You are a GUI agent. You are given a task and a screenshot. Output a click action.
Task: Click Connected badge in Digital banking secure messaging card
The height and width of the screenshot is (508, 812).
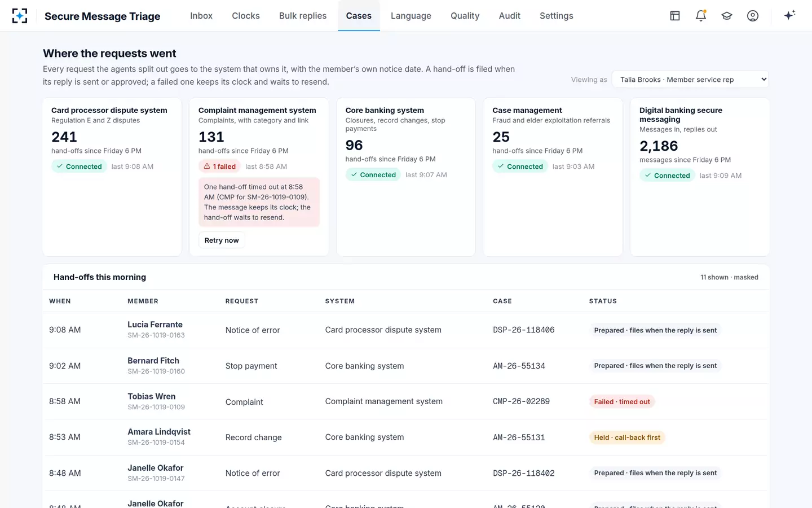point(667,176)
